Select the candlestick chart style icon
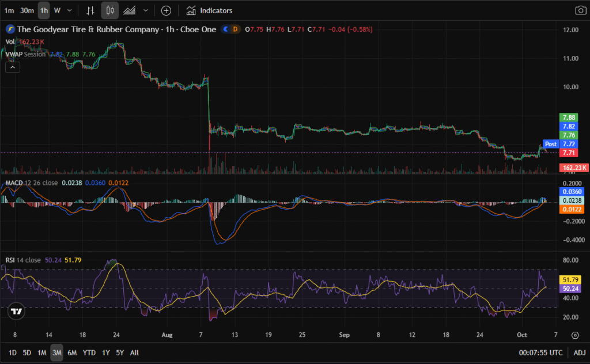Screen dimensions: 590x364 tap(109, 10)
